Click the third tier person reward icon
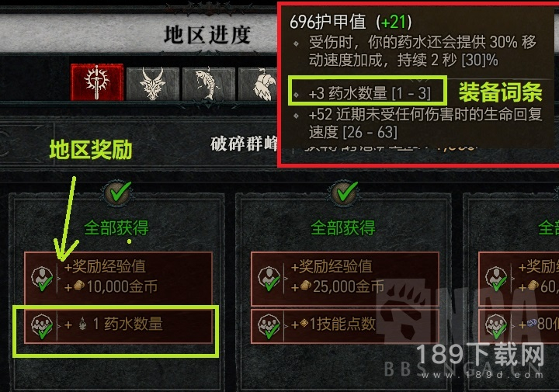This screenshot has height=392, width=559. [x=496, y=279]
